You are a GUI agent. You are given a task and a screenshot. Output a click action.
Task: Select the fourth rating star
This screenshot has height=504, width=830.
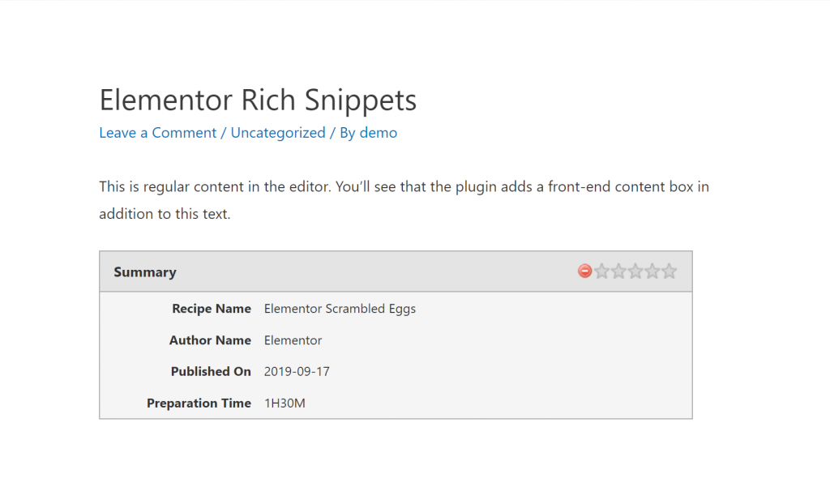pos(652,271)
